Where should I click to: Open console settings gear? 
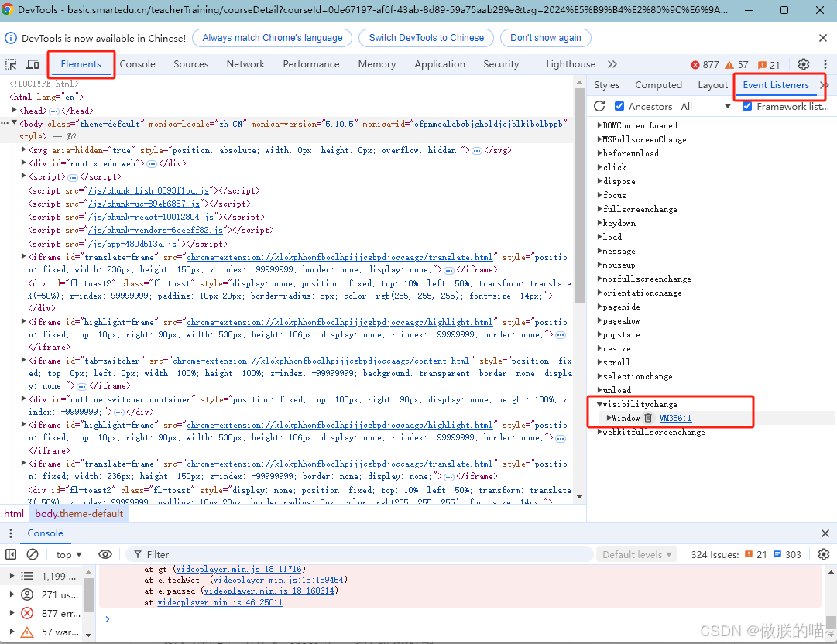click(x=824, y=554)
